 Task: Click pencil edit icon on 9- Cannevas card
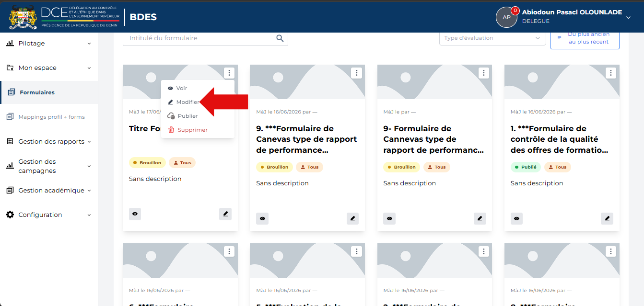coord(480,218)
